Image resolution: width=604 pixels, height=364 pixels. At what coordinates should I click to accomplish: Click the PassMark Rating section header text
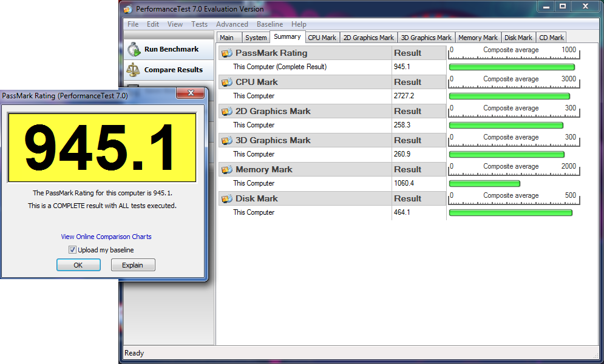(x=271, y=53)
